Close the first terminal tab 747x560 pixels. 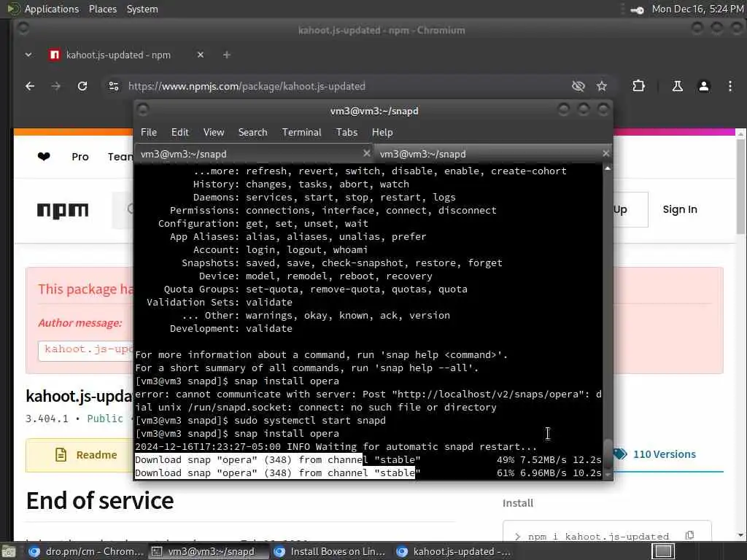coord(366,153)
